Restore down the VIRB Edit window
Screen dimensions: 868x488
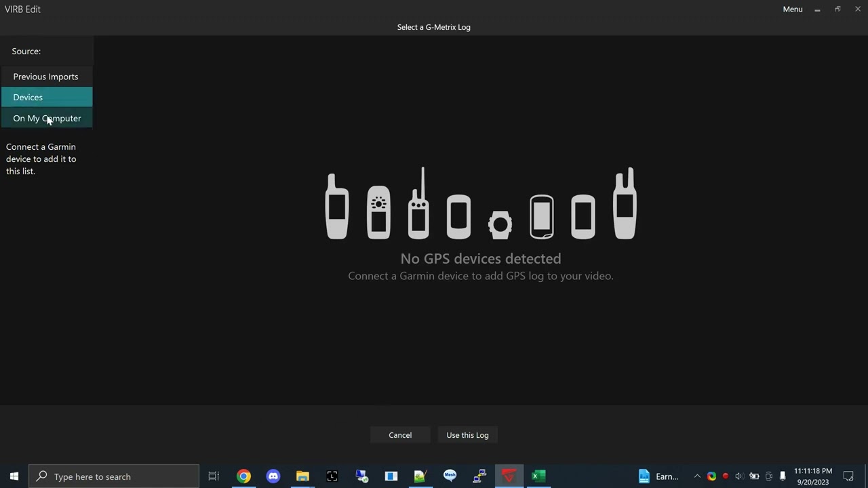(x=837, y=9)
